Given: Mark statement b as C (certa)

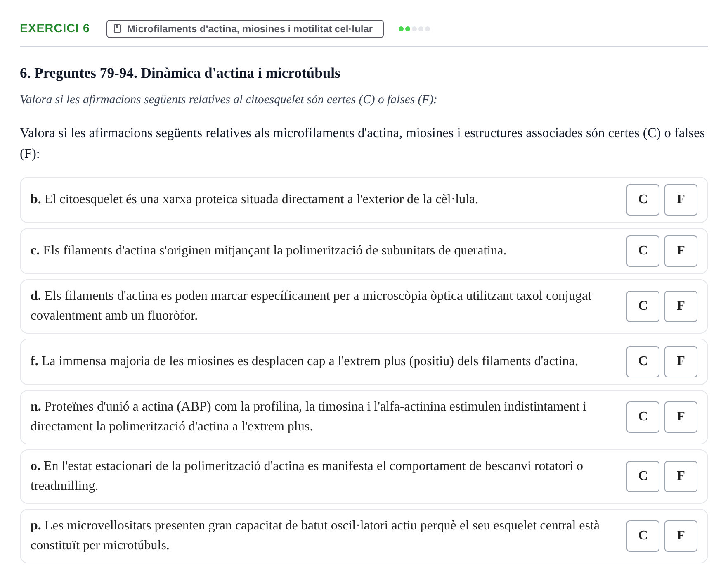Looking at the screenshot, I should click(643, 200).
